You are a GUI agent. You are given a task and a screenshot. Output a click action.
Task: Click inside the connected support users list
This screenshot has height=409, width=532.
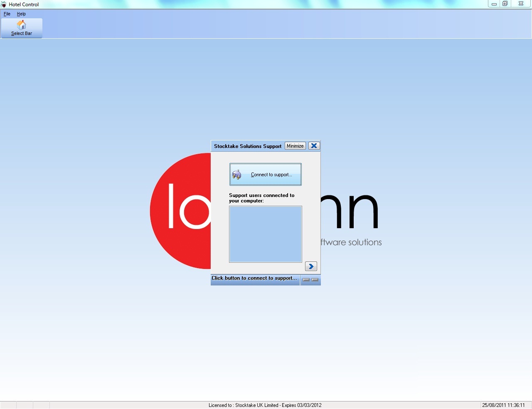pyautogui.click(x=266, y=234)
